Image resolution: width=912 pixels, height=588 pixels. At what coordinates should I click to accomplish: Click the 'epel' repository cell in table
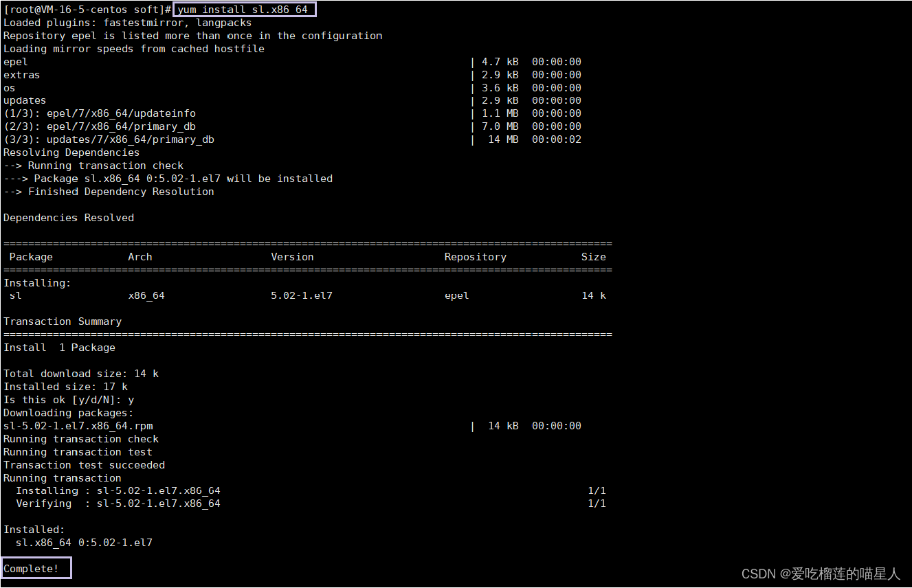457,295
